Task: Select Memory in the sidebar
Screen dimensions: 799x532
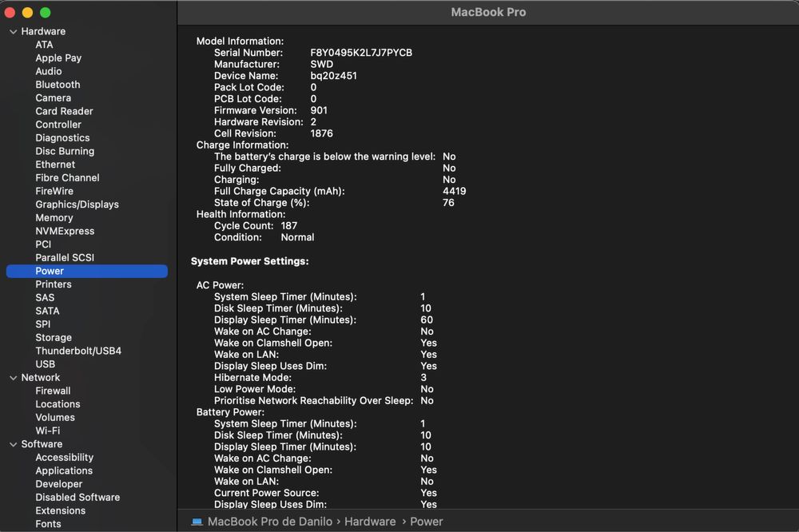Action: click(54, 217)
